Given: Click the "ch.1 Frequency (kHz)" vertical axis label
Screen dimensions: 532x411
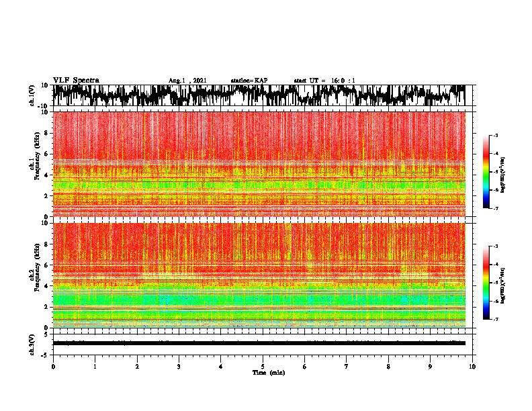Looking at the screenshot, I should pos(36,156).
